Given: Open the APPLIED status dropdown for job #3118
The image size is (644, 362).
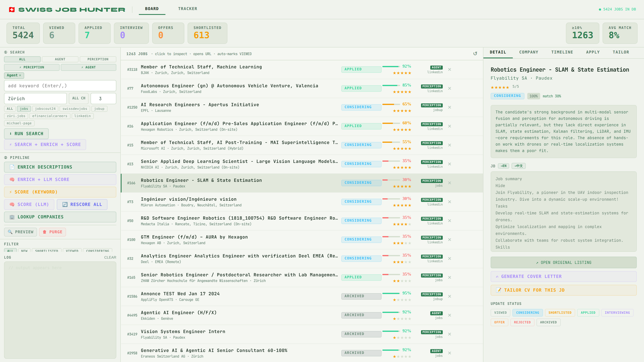Looking at the screenshot, I should [x=361, y=69].
